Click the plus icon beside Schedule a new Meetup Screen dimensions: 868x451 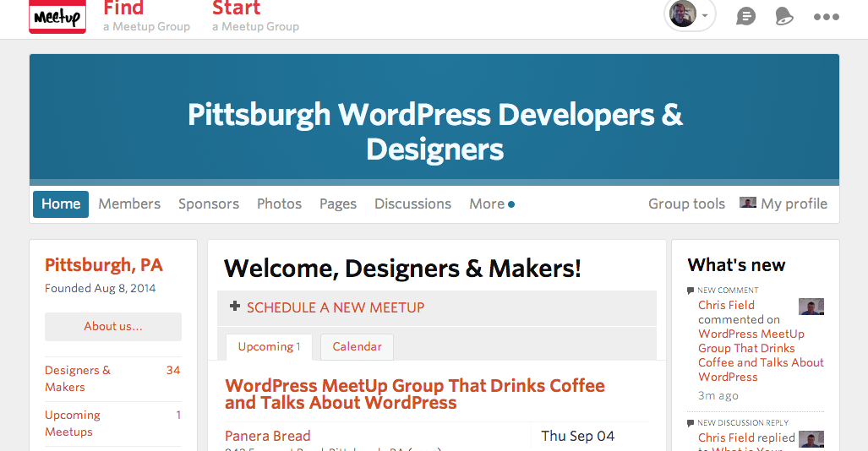[x=235, y=306]
